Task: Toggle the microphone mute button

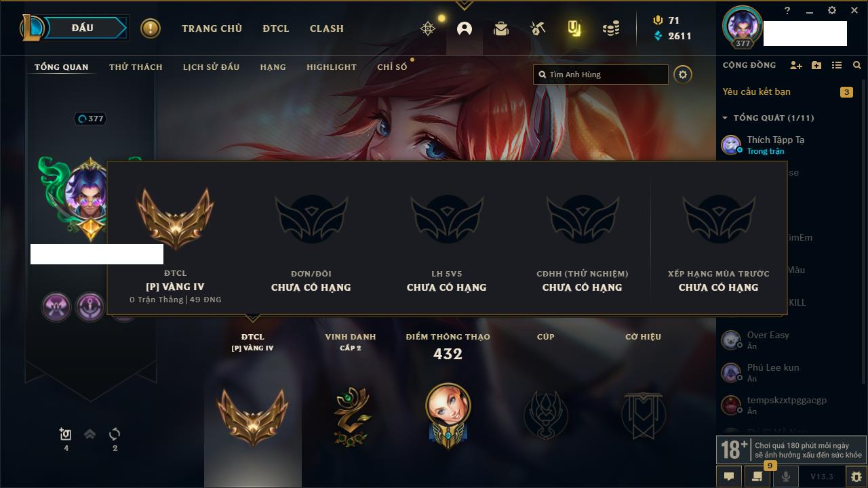Action: (786, 476)
